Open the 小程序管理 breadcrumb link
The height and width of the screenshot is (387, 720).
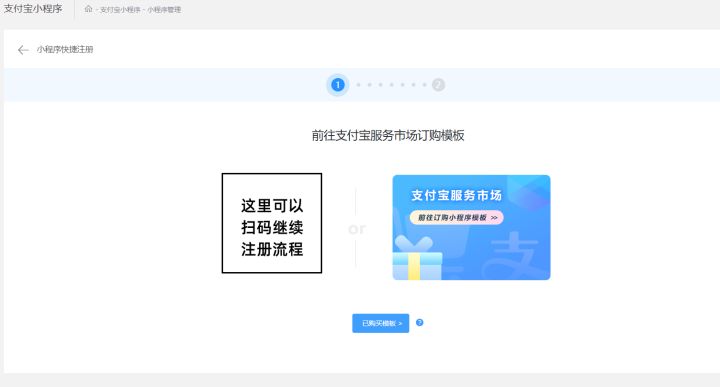tap(164, 10)
